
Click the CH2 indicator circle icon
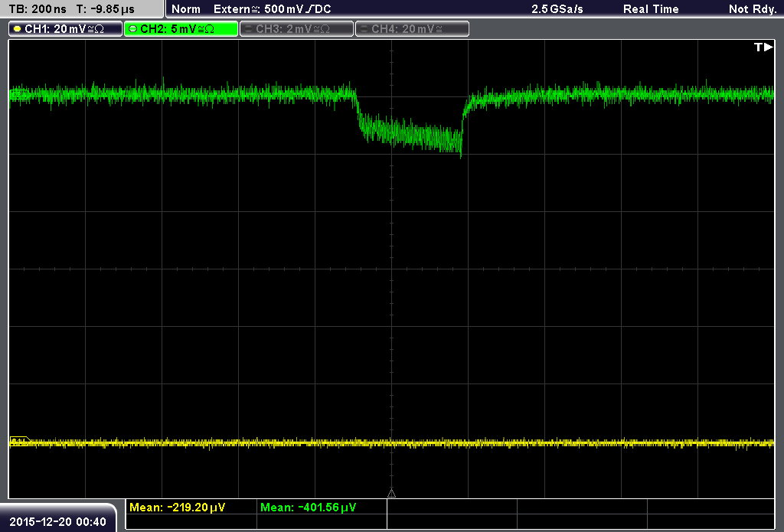133,29
